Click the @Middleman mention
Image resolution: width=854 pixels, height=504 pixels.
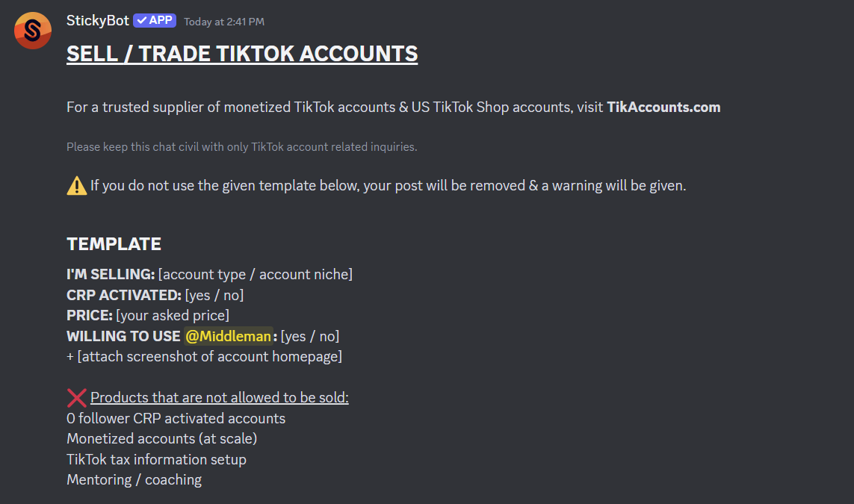[229, 336]
